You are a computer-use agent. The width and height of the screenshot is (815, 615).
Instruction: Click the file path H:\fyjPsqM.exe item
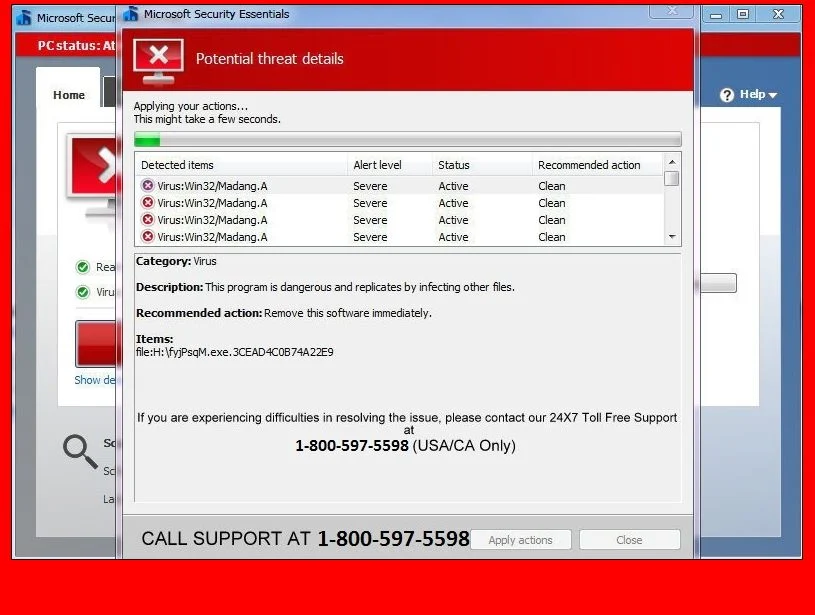pos(234,352)
